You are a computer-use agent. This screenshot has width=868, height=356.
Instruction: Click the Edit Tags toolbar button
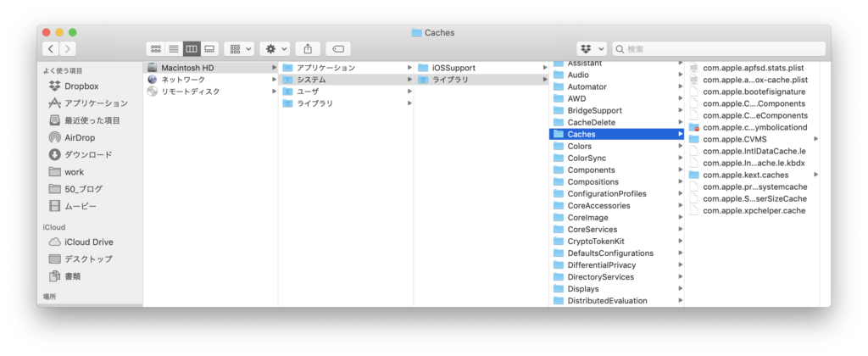point(337,49)
